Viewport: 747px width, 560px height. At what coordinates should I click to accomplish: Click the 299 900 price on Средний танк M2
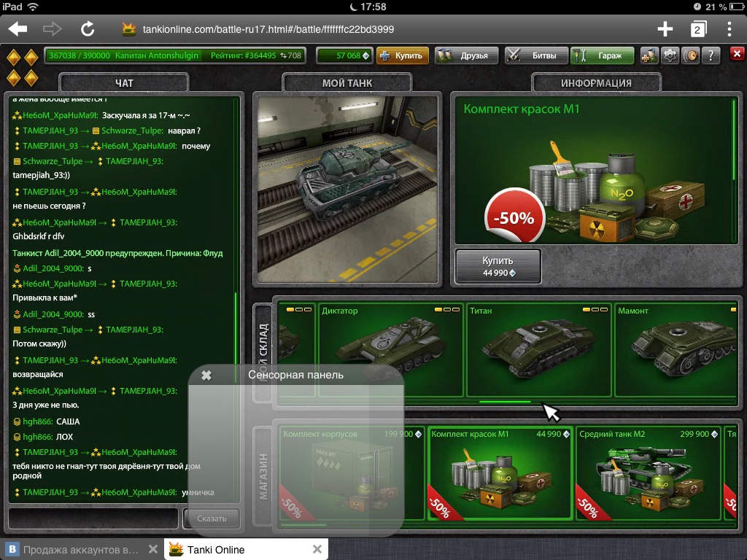(x=698, y=434)
